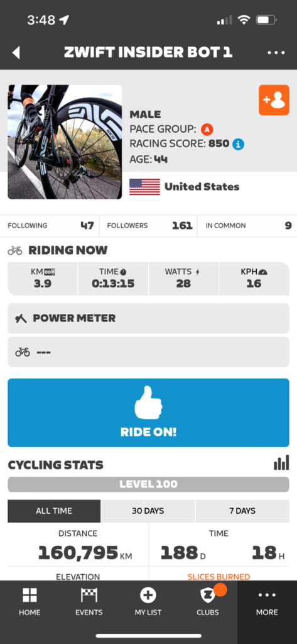This screenshot has height=644, width=297.
Task: Switch to the 30 Days stats tab
Action: [x=148, y=511]
